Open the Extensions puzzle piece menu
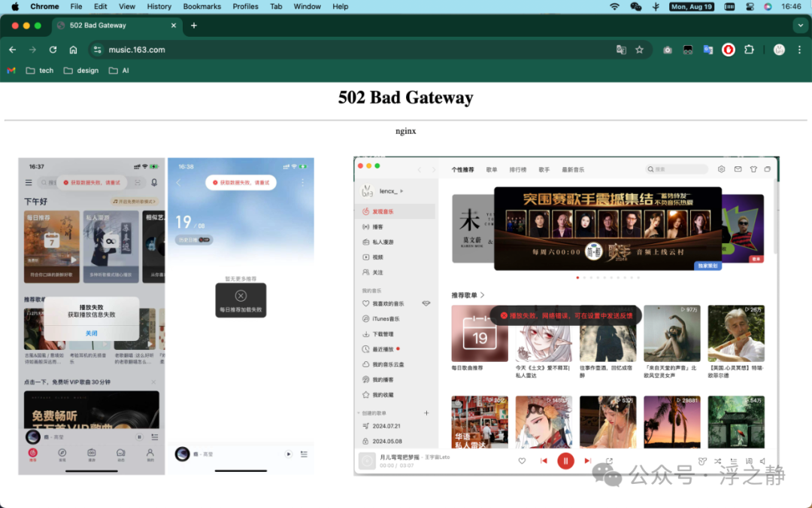 (x=749, y=50)
